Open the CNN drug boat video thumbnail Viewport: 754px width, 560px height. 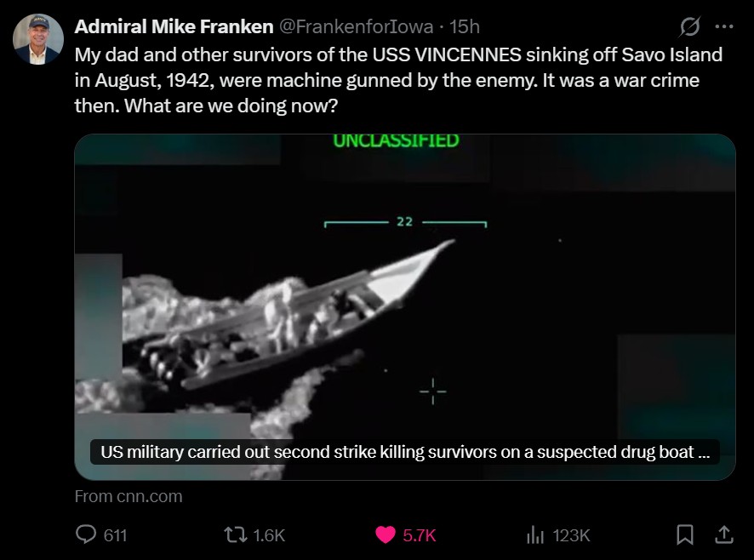pyautogui.click(x=405, y=307)
